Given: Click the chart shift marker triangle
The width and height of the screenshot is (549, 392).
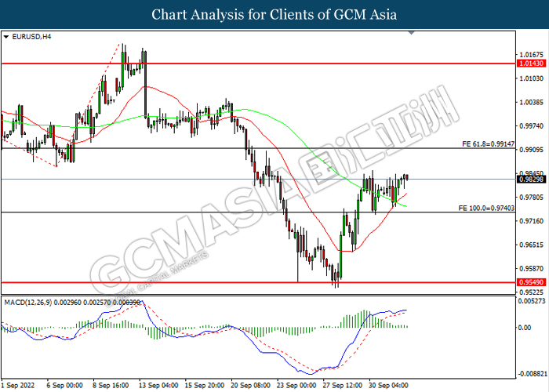Looking at the screenshot, I should tap(412, 33).
